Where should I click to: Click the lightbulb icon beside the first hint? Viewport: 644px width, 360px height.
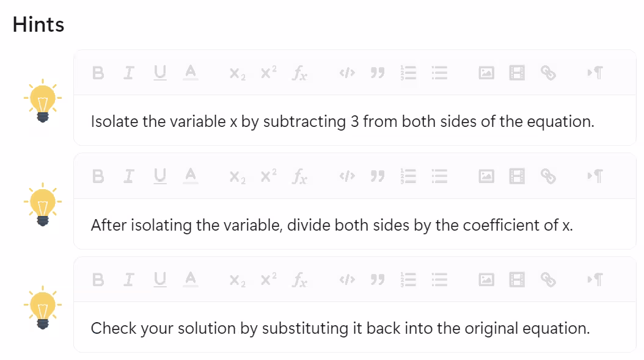pos(43,101)
